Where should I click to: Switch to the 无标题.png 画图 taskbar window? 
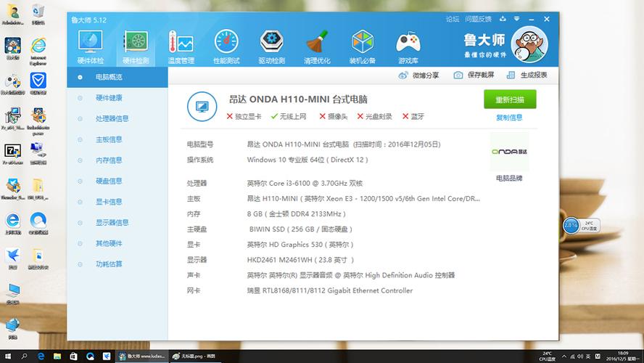click(194, 356)
